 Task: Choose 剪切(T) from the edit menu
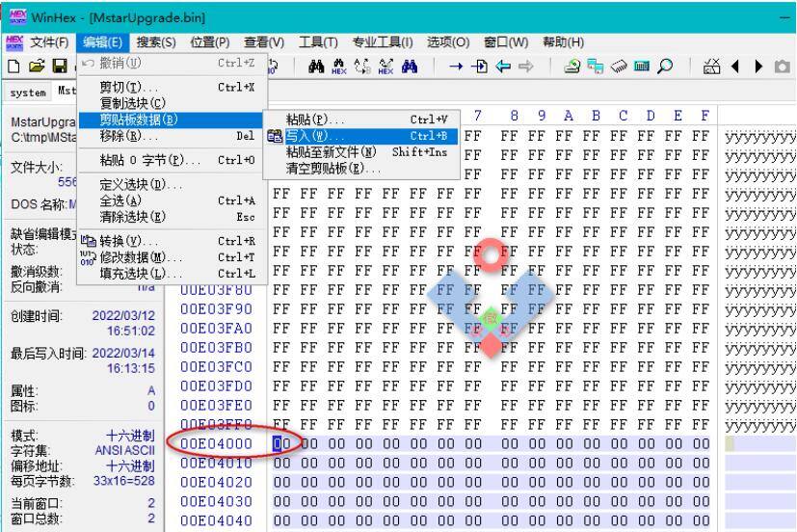tap(172, 88)
